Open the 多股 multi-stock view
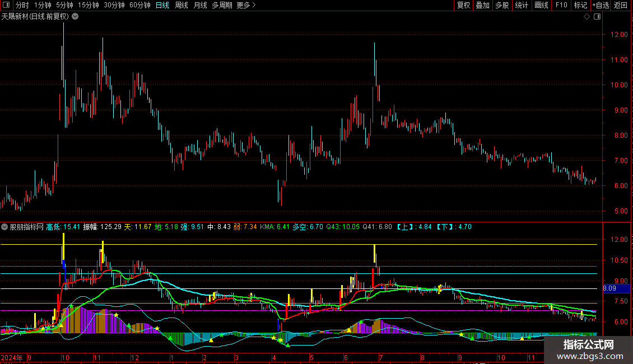 502,5
